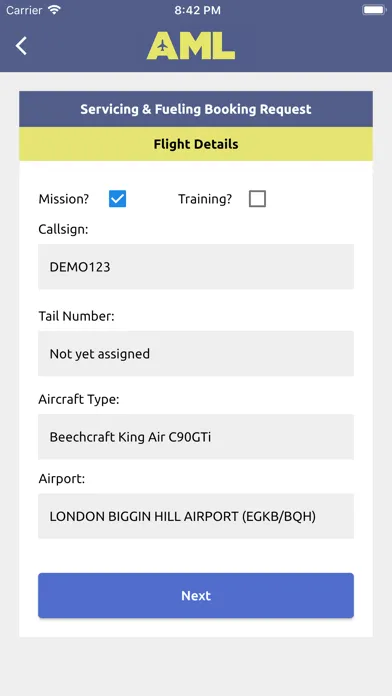Go back using the left chevron arrow
This screenshot has width=392, height=696.
point(21,46)
